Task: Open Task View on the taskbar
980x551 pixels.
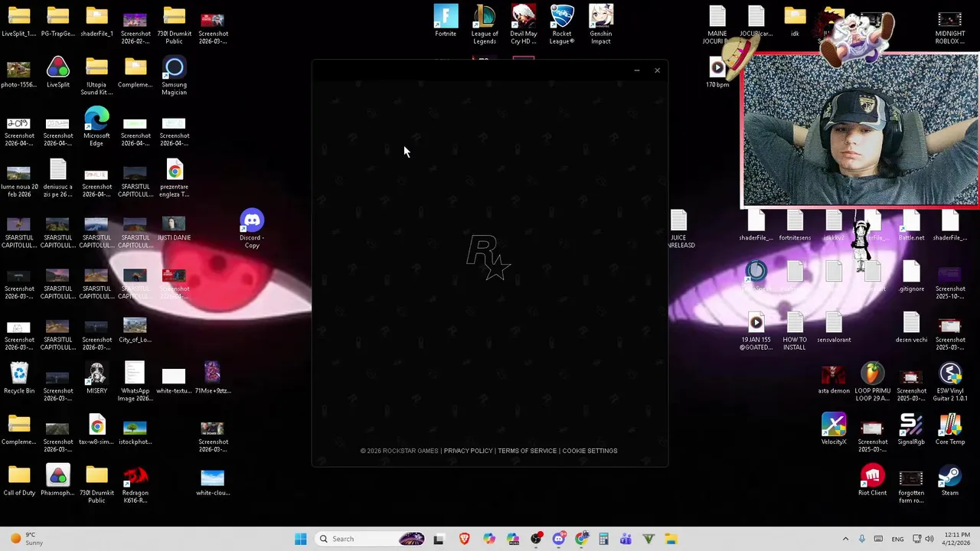Action: coord(439,539)
